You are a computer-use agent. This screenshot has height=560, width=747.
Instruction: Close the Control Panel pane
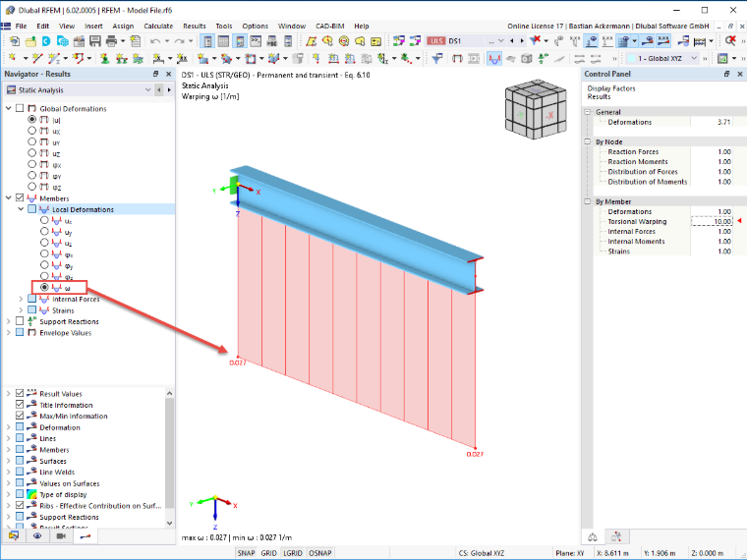(x=740, y=74)
